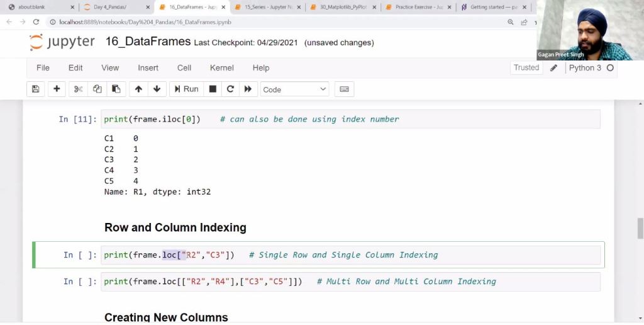Switch to the 15_Series notebook tab
Image resolution: width=644 pixels, height=325 pixels.
click(268, 7)
